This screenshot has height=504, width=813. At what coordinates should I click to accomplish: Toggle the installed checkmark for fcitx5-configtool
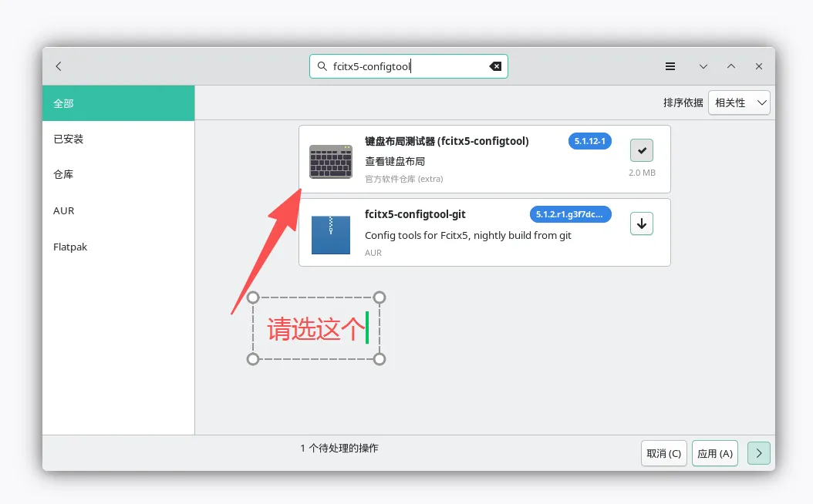click(642, 150)
